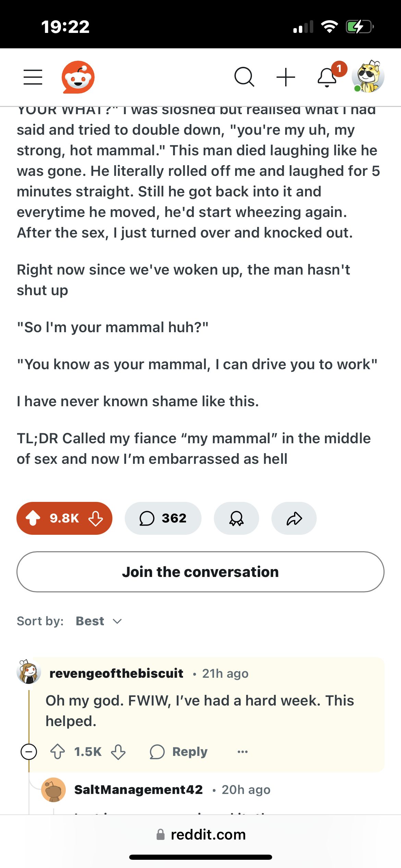This screenshot has width=401, height=868.
Task: Open the hamburger navigation menu
Action: (x=33, y=77)
